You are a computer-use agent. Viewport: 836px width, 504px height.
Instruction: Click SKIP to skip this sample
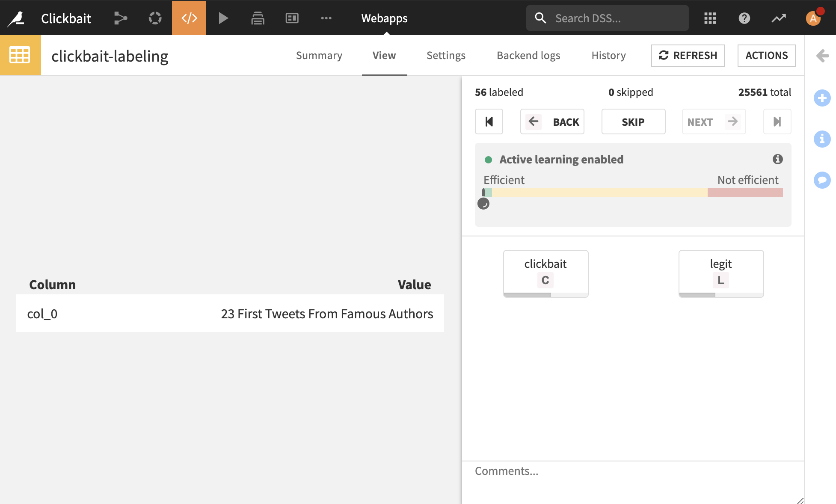(x=633, y=122)
